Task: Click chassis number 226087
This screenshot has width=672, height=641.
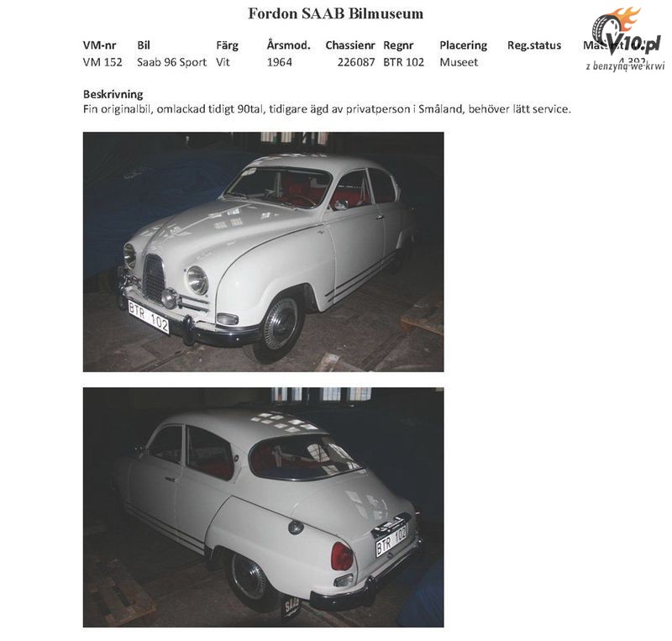Action: (x=356, y=62)
